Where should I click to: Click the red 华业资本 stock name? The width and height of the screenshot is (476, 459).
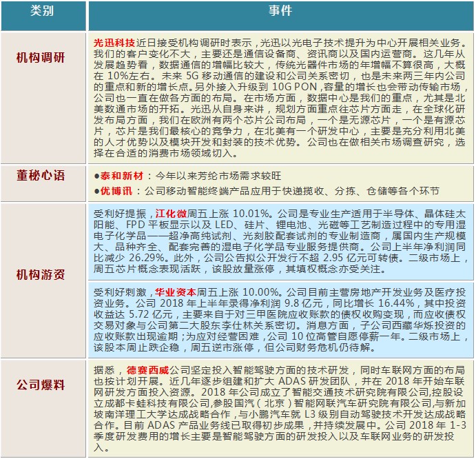coord(176,292)
